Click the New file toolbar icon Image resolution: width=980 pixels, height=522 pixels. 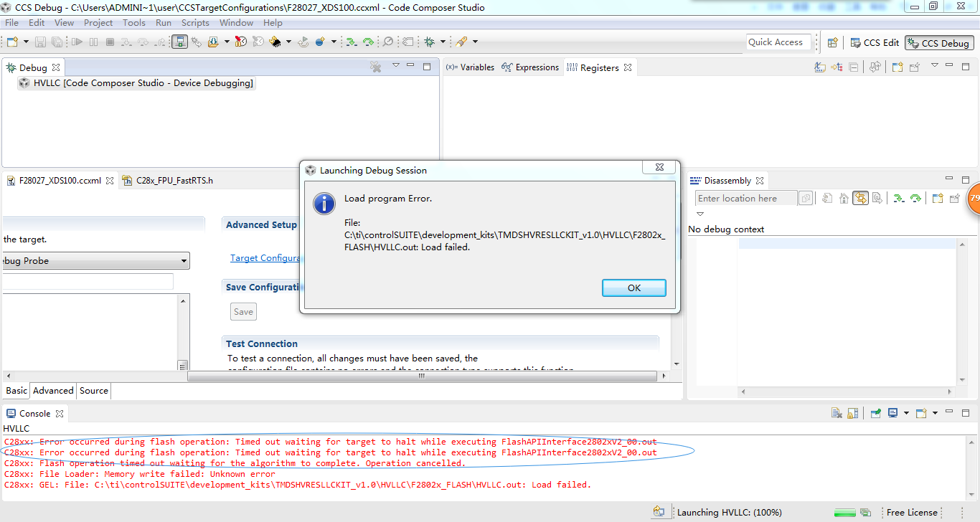coord(13,42)
